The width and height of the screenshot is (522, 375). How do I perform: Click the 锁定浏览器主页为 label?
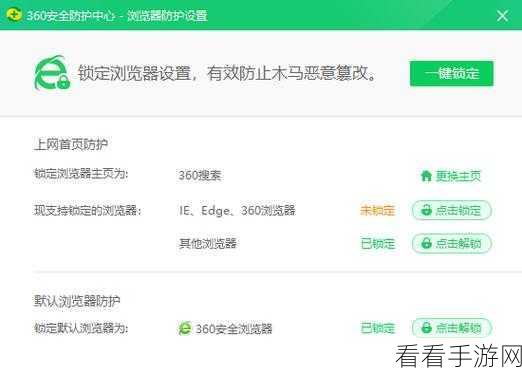(x=81, y=174)
